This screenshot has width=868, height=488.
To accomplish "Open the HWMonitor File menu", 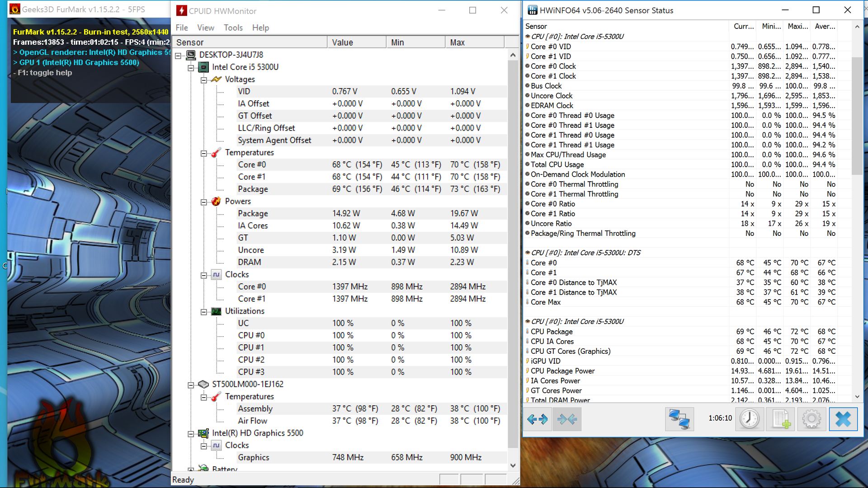I will [182, 28].
